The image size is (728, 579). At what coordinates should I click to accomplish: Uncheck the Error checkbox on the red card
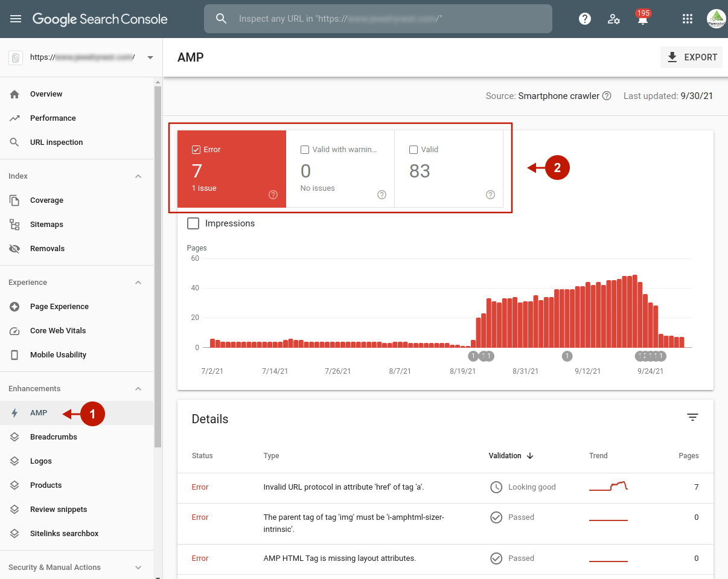tap(196, 149)
